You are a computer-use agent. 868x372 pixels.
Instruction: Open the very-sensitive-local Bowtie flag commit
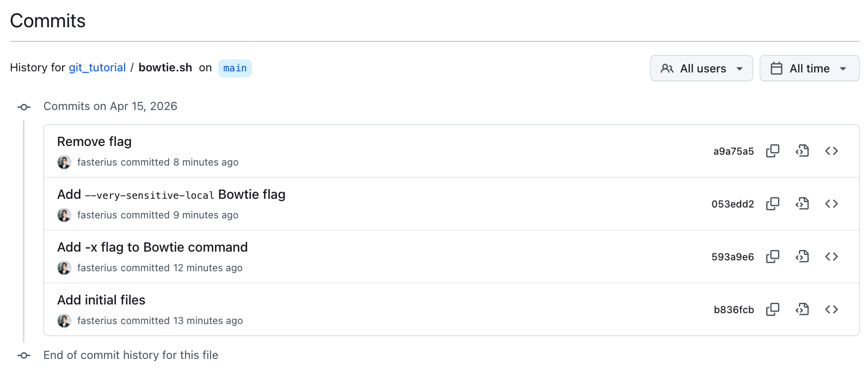[171, 194]
